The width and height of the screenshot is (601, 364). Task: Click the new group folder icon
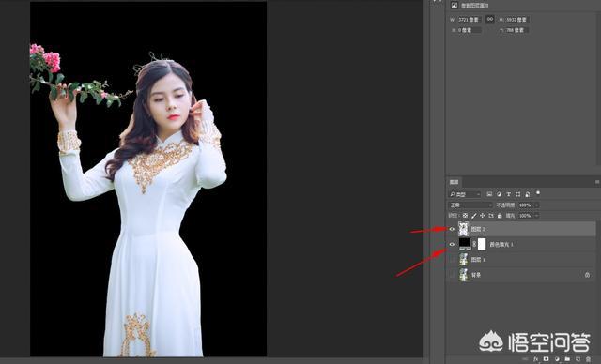tap(567, 359)
